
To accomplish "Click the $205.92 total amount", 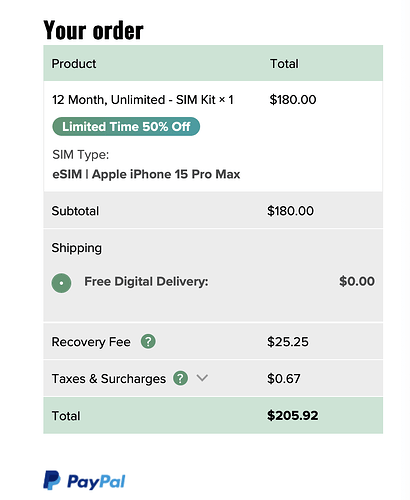I will point(293,415).
